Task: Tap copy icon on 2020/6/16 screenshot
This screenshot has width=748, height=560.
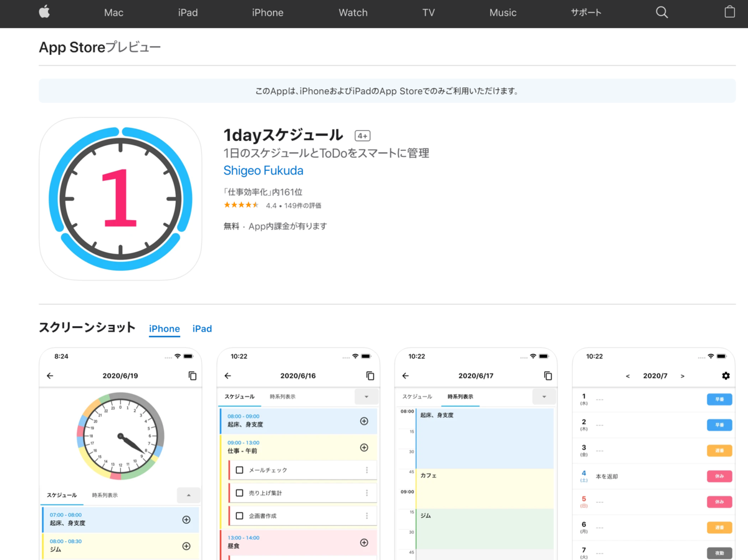Action: point(370,376)
